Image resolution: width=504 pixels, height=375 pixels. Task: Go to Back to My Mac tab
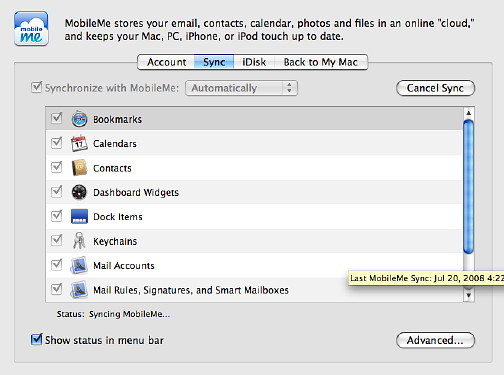(321, 62)
